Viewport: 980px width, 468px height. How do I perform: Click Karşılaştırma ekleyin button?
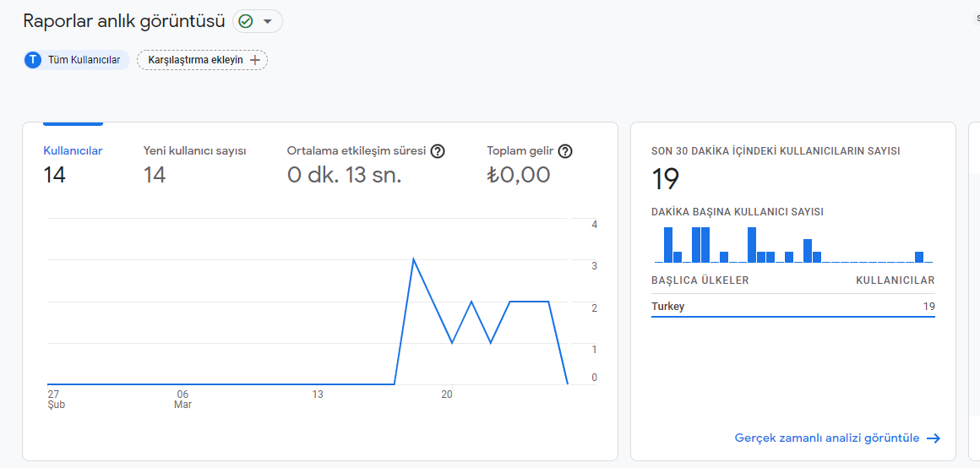[203, 60]
